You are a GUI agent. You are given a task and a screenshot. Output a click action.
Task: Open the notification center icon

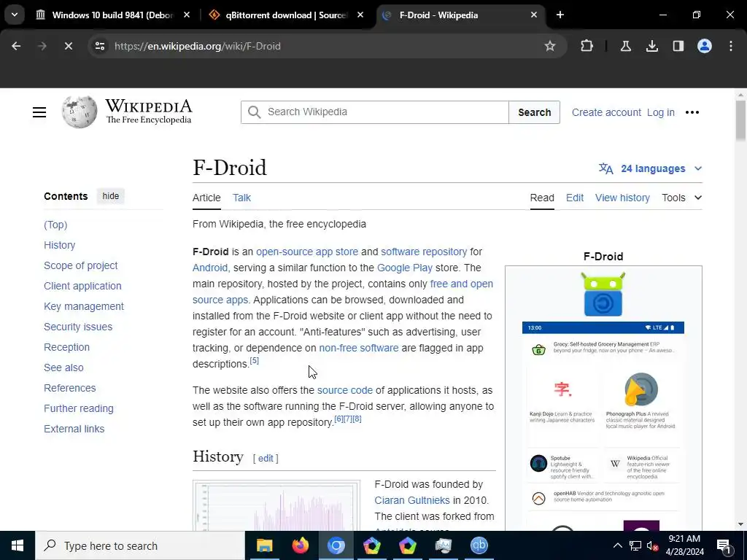(724, 545)
